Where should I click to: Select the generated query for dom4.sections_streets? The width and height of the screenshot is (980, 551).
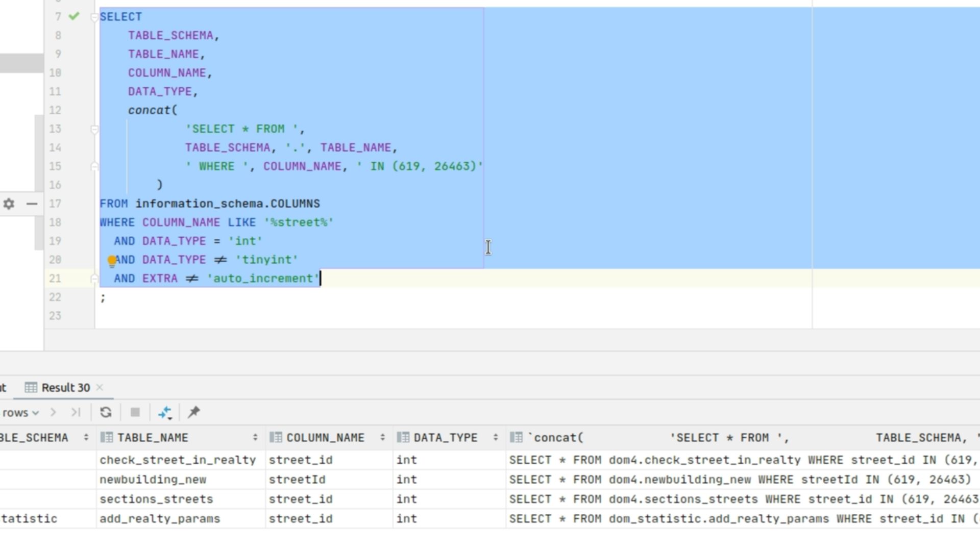[743, 499]
